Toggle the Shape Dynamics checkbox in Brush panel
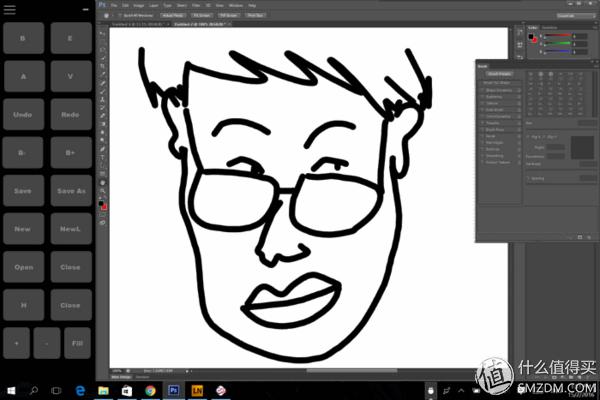The width and height of the screenshot is (600, 400). click(482, 90)
